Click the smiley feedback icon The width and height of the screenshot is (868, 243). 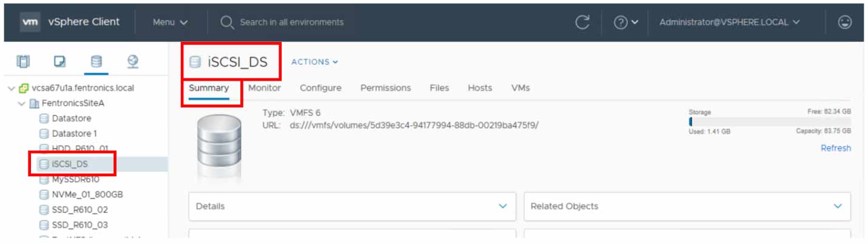[844, 22]
